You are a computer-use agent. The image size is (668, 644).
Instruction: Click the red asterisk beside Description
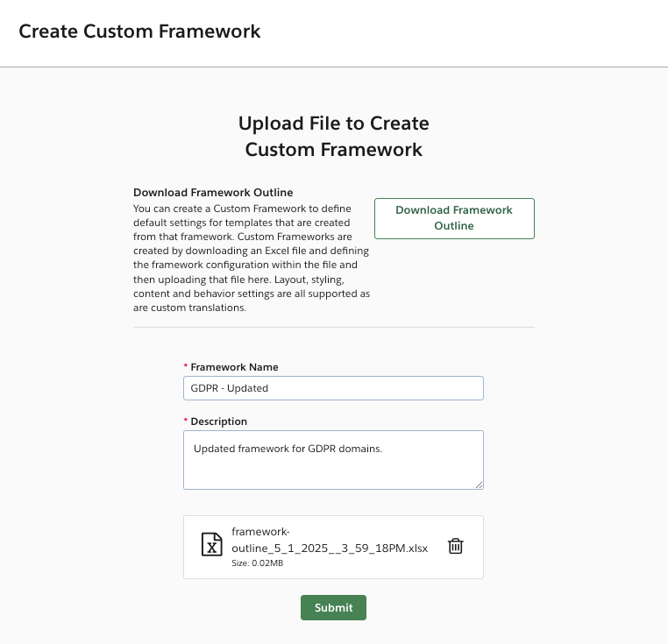coord(185,421)
